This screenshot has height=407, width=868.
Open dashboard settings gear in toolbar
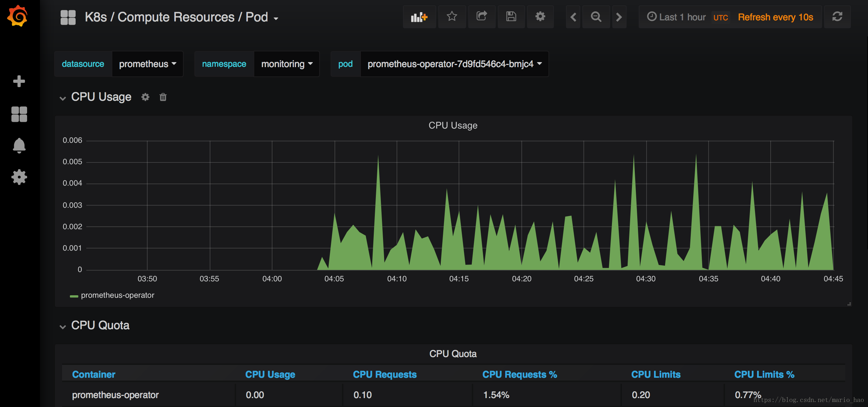pos(540,17)
